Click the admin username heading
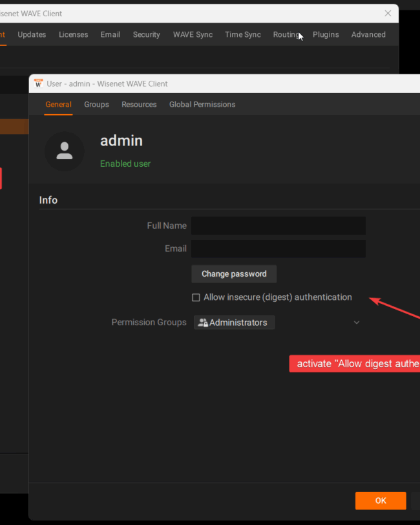Viewport: 420px width, 525px height. tap(121, 141)
